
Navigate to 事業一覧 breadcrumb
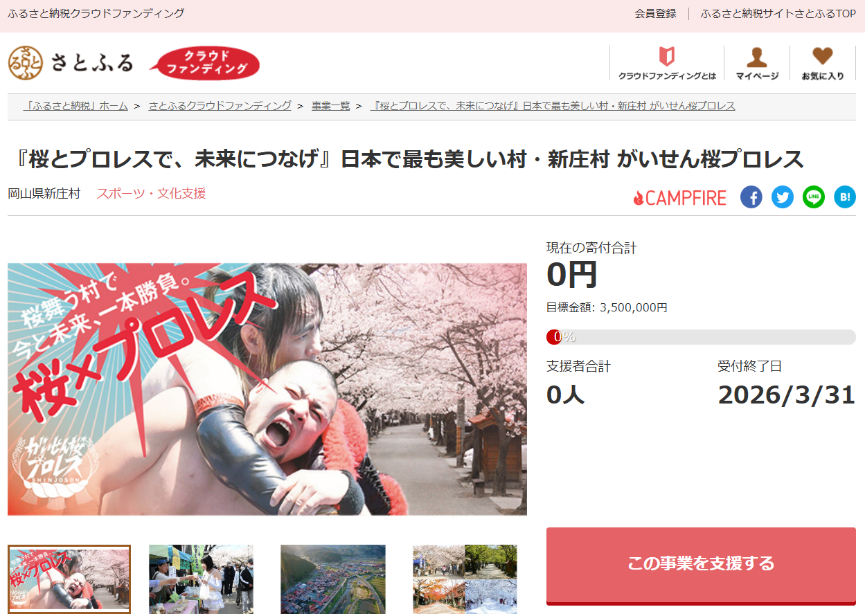(x=330, y=106)
